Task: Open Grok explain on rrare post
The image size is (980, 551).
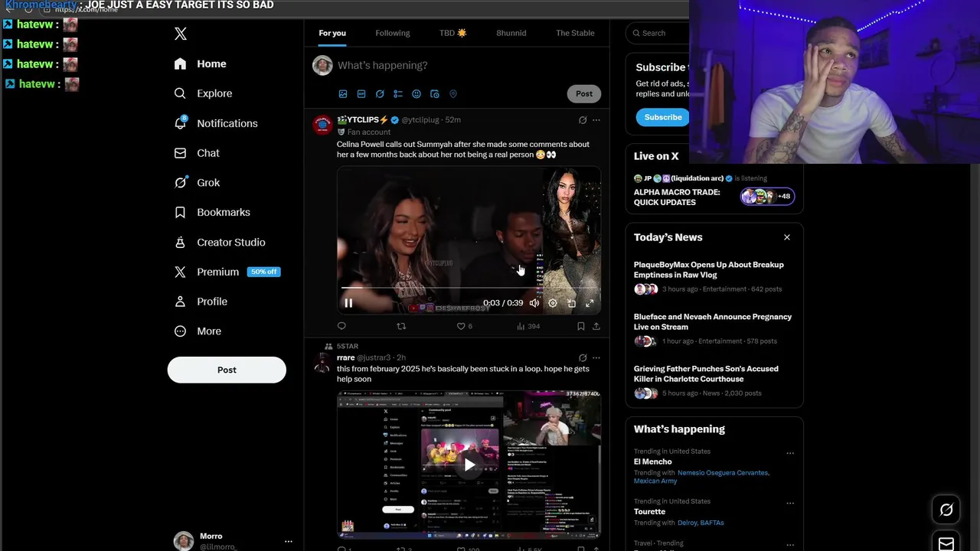Action: pos(583,357)
